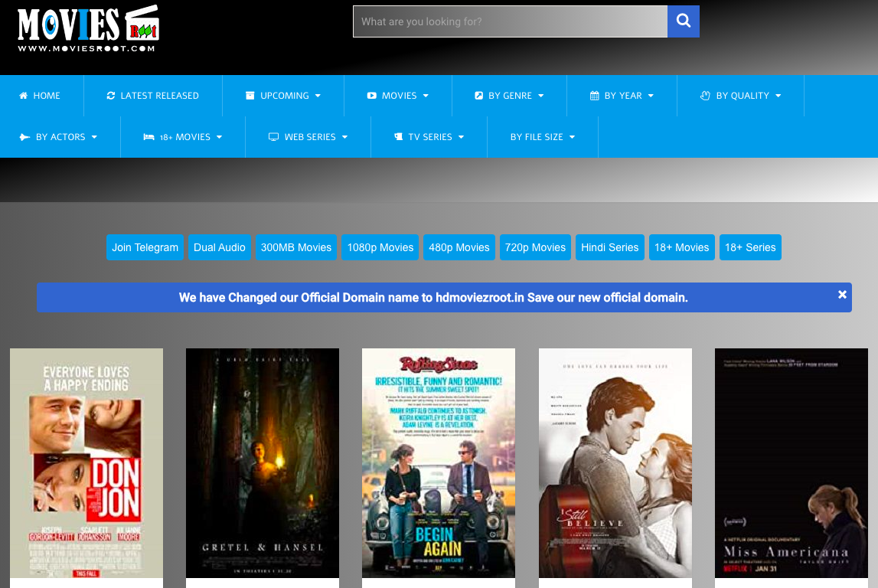Dismiss the domain change notice
Screen dimensions: 878x588
click(x=842, y=295)
